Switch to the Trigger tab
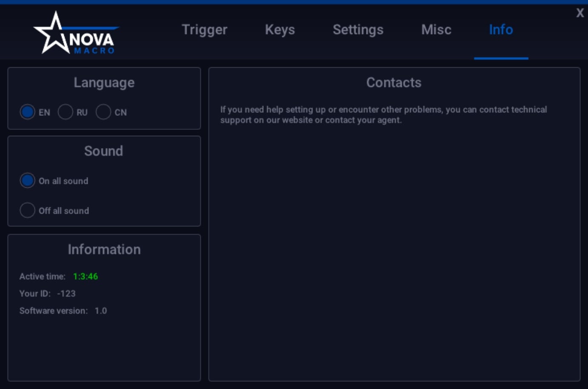 pos(205,30)
